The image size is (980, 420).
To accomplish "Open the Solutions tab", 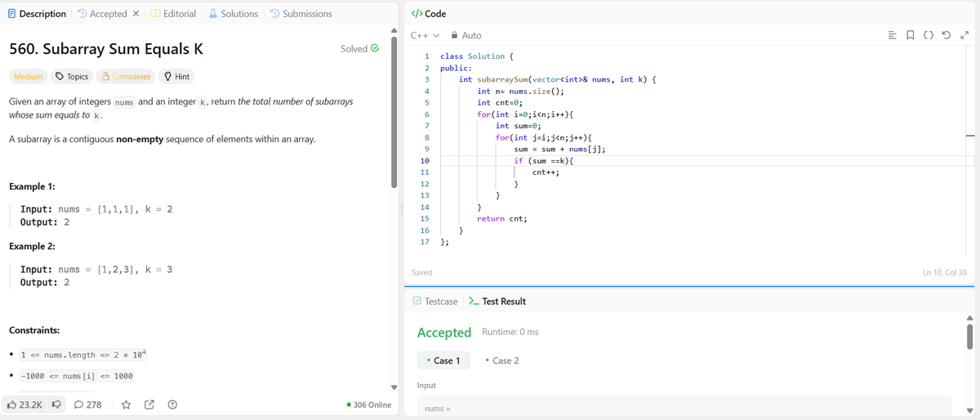I will point(233,13).
